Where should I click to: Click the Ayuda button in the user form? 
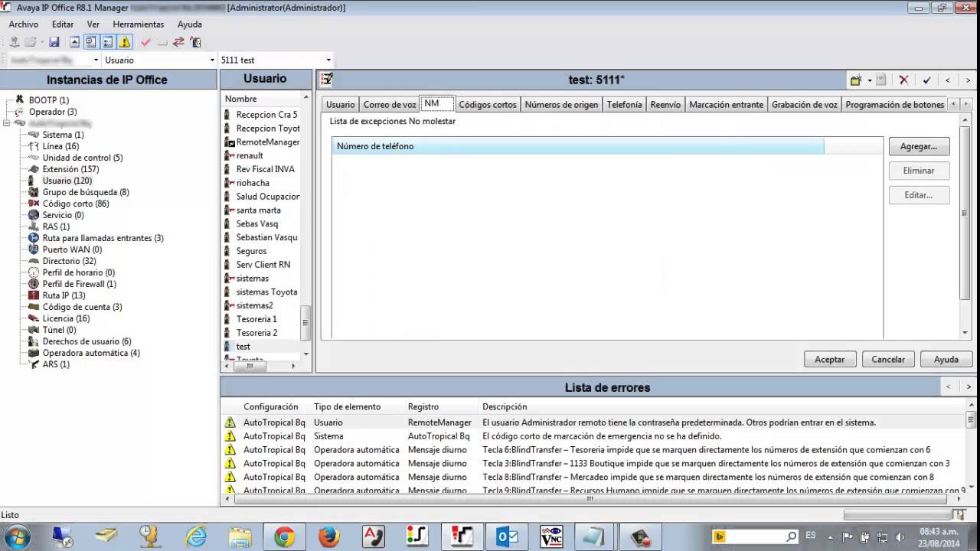click(946, 359)
